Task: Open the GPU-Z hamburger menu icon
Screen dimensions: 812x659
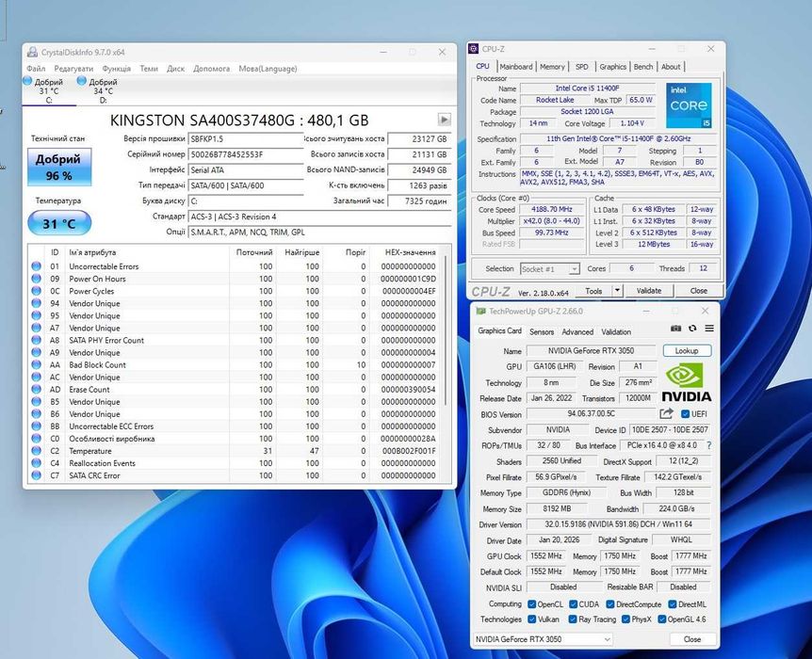Action: pyautogui.click(x=709, y=329)
